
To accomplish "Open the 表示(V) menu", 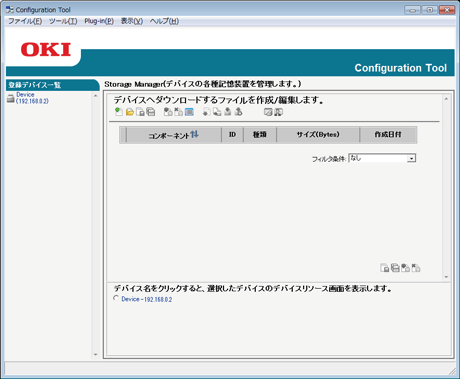I will 132,21.
